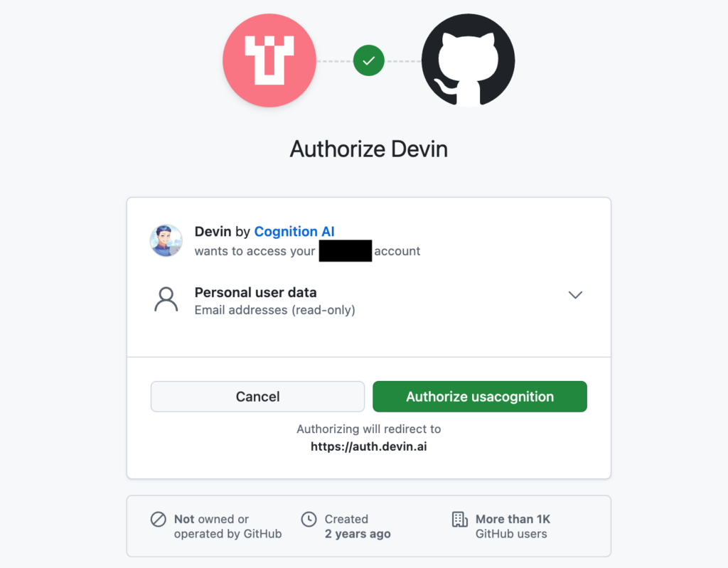Click the auth.devin.ai redirect URL

point(368,447)
